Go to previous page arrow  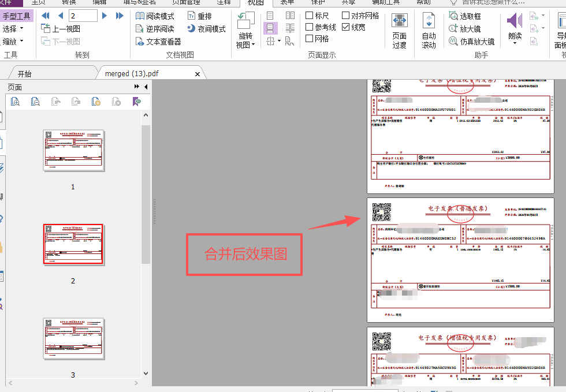pyautogui.click(x=61, y=16)
